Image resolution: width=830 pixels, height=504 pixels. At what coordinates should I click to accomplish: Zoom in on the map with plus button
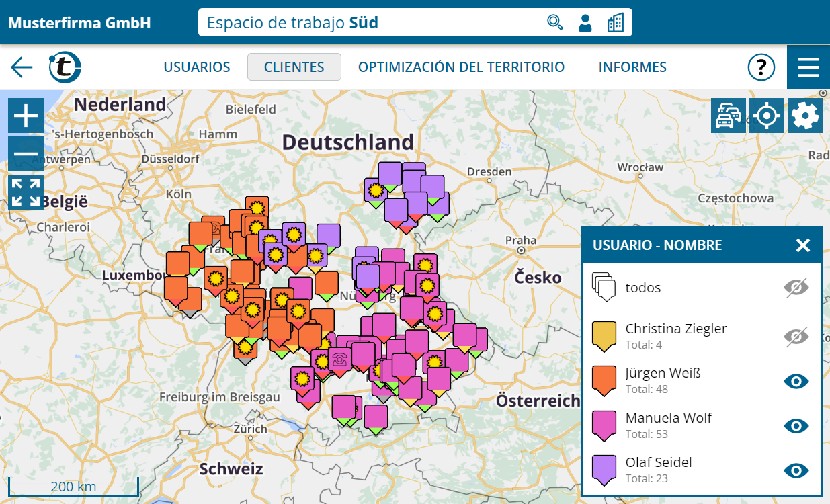coord(26,116)
